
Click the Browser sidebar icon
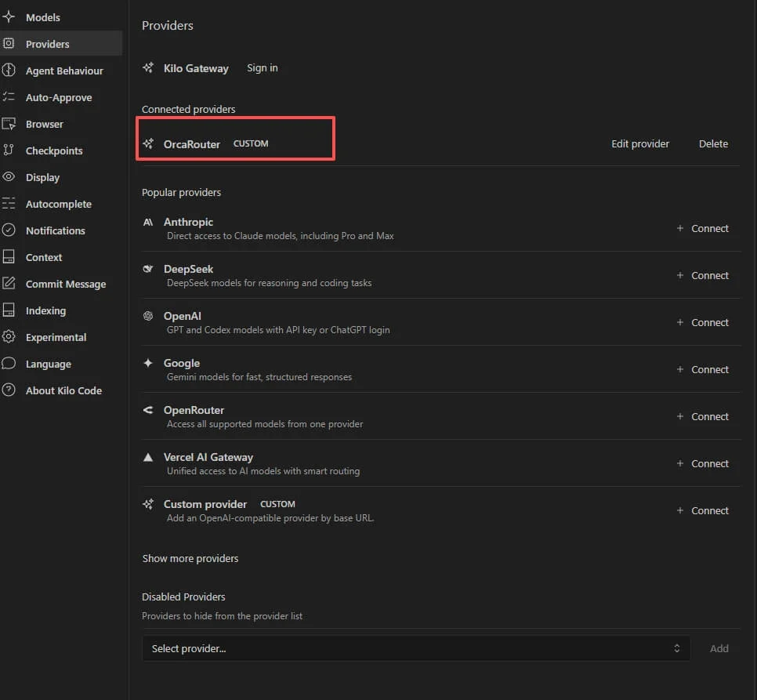[x=9, y=124]
